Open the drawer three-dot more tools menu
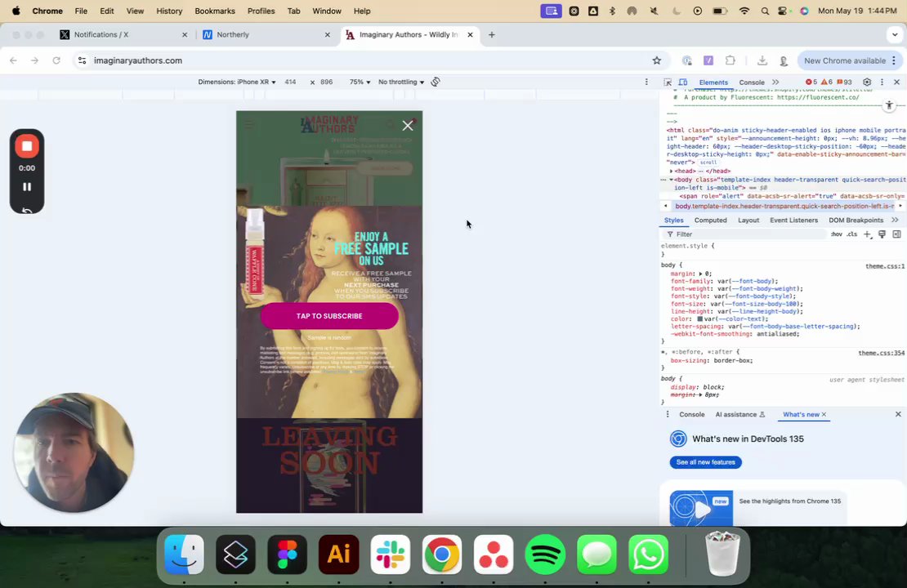 [x=667, y=415]
